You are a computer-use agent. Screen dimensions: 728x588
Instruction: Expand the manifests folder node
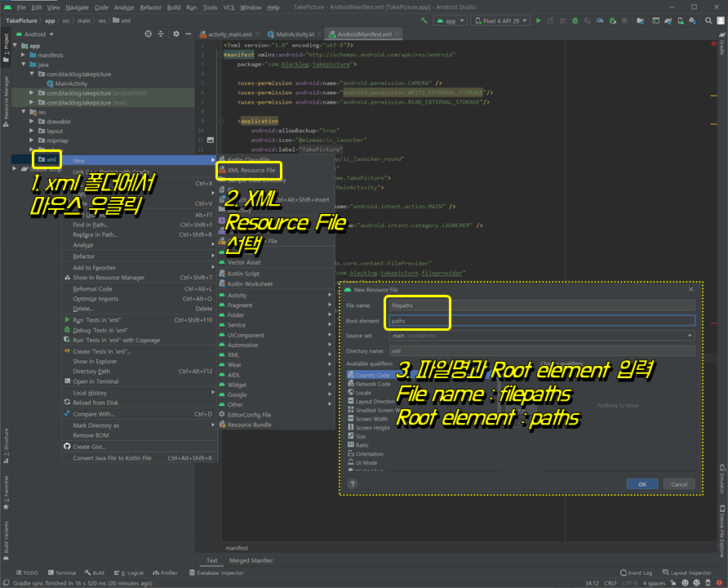click(x=23, y=55)
